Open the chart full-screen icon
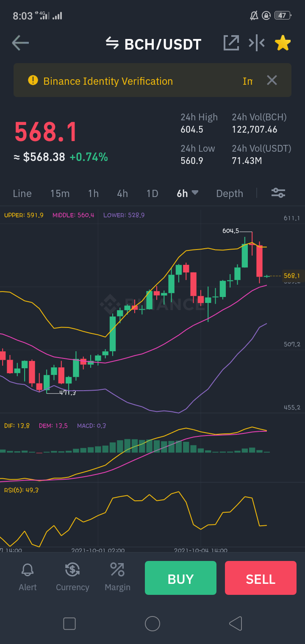 231,43
